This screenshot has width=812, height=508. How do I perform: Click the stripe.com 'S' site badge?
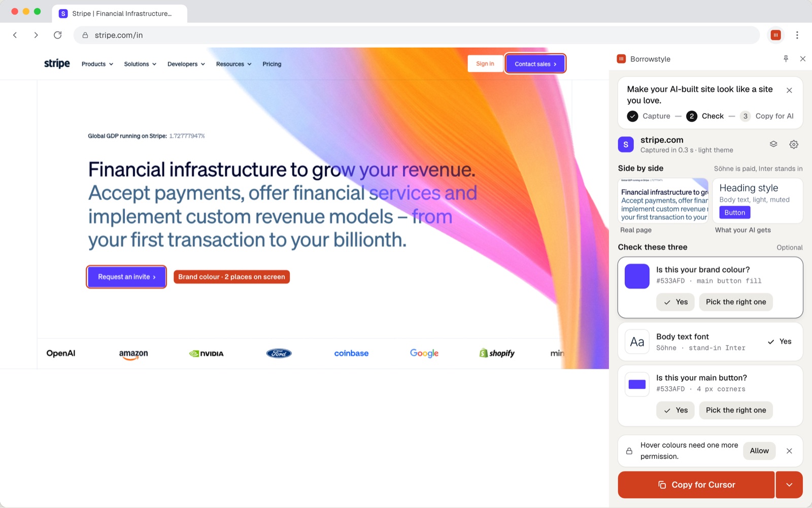626,145
